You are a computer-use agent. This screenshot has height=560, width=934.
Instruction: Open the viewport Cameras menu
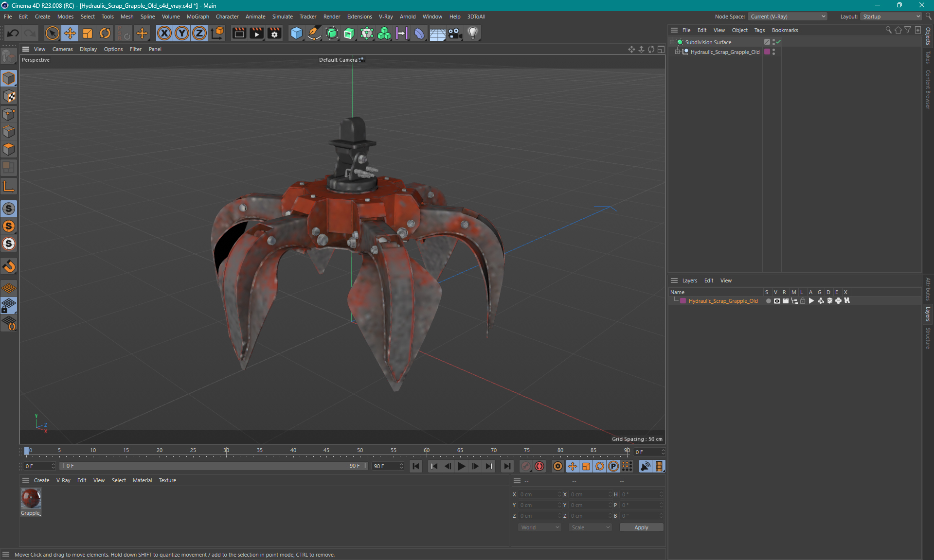(62, 49)
